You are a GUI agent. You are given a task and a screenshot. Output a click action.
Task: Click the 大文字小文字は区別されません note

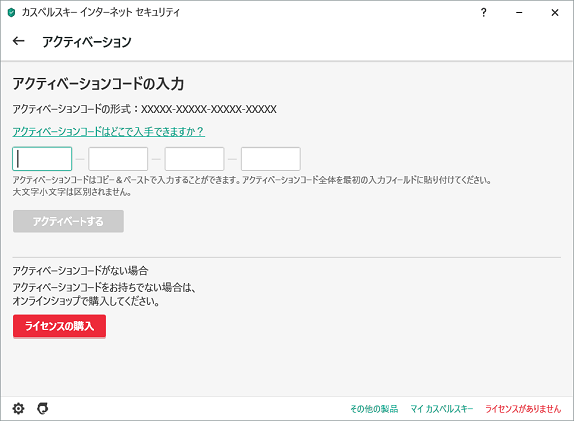point(72,192)
